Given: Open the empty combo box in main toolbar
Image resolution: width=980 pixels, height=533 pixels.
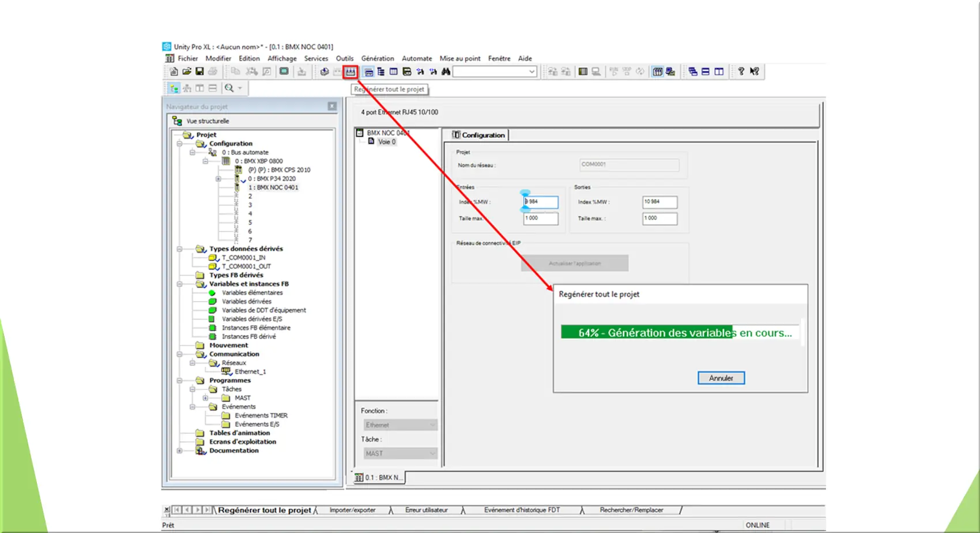Looking at the screenshot, I should tap(495, 72).
